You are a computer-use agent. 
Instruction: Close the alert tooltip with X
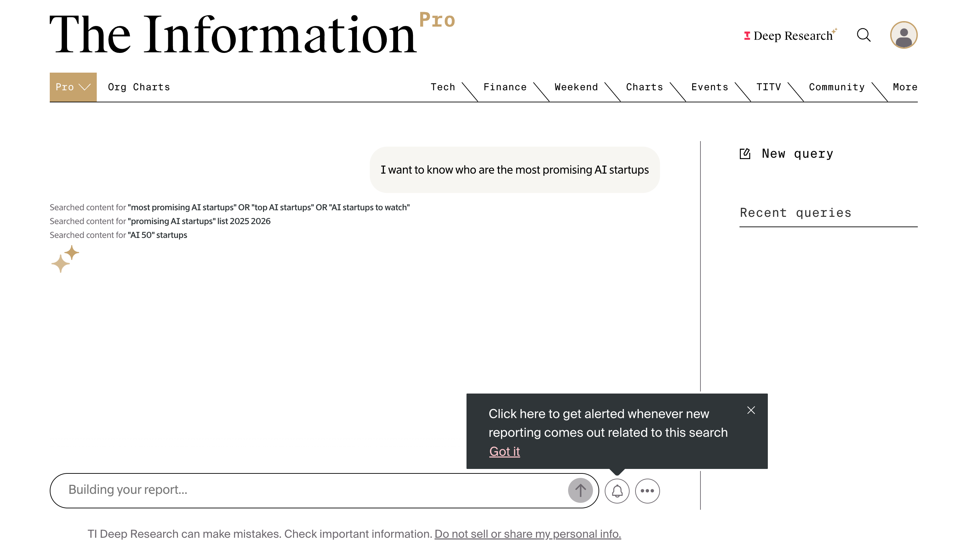(751, 410)
